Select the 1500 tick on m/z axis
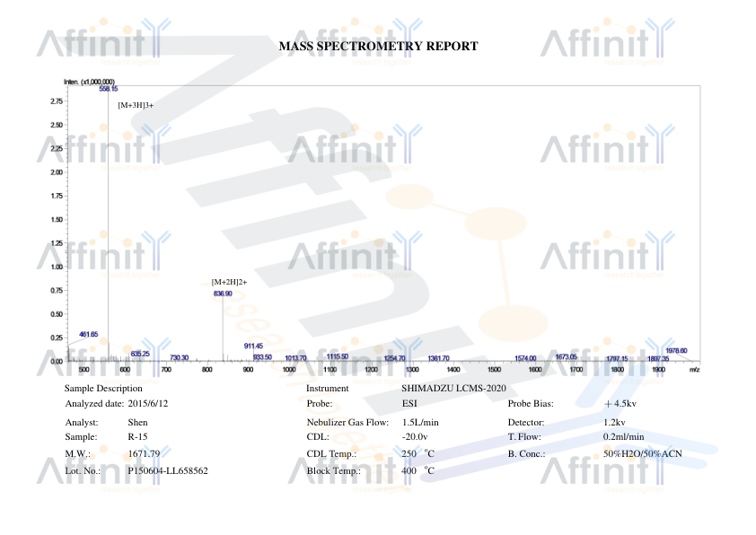 coord(494,370)
